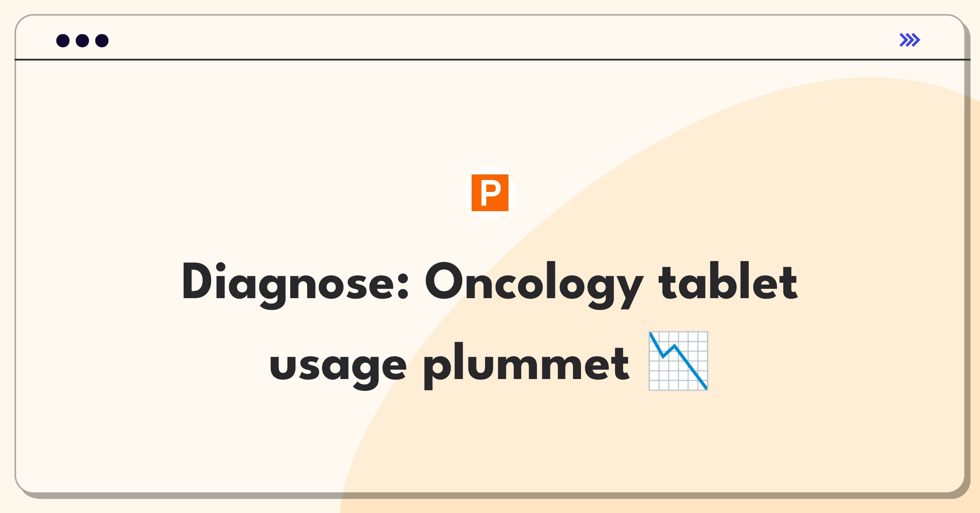The image size is (980, 513).
Task: Click the orange P logo
Action: (490, 193)
